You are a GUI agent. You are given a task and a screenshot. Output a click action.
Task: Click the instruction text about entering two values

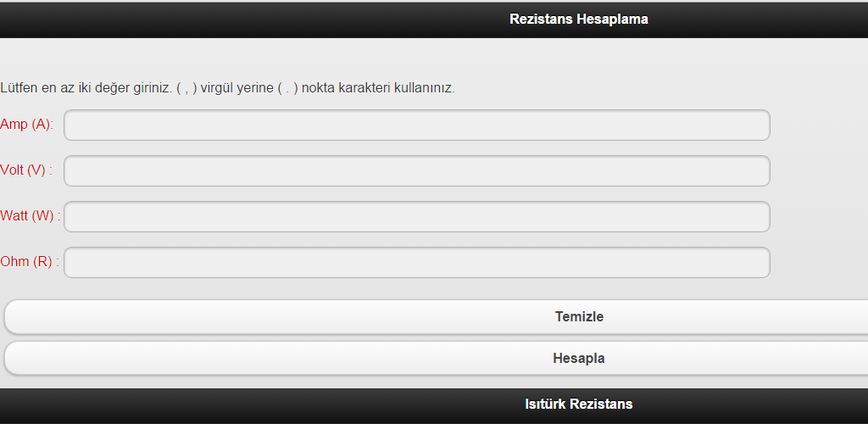[227, 88]
